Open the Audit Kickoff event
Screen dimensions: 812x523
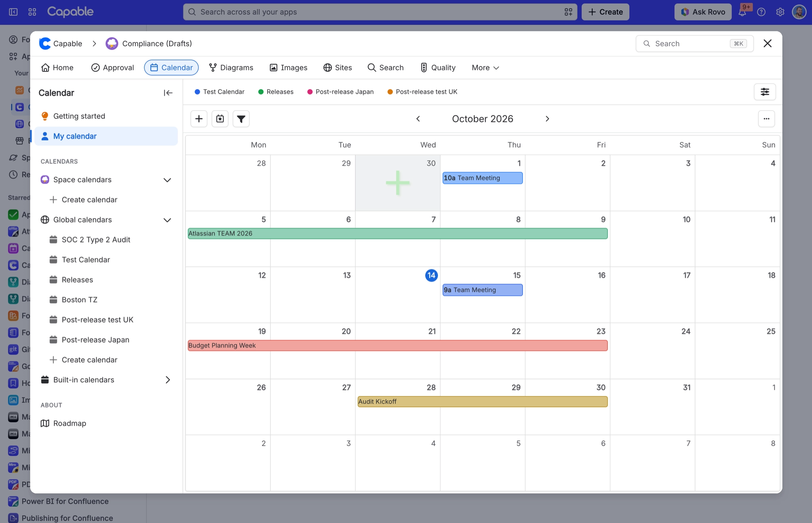click(x=482, y=402)
